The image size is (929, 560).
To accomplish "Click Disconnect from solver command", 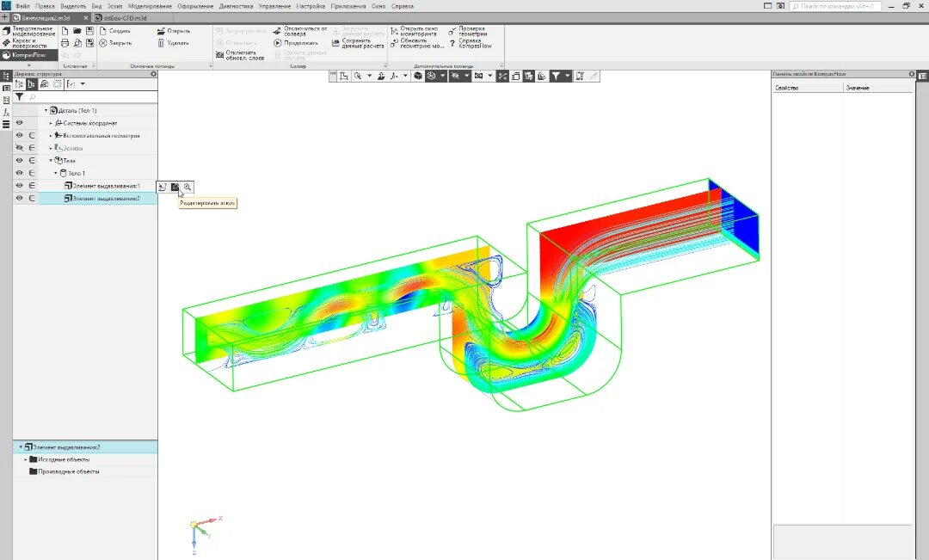I will pyautogui.click(x=301, y=31).
